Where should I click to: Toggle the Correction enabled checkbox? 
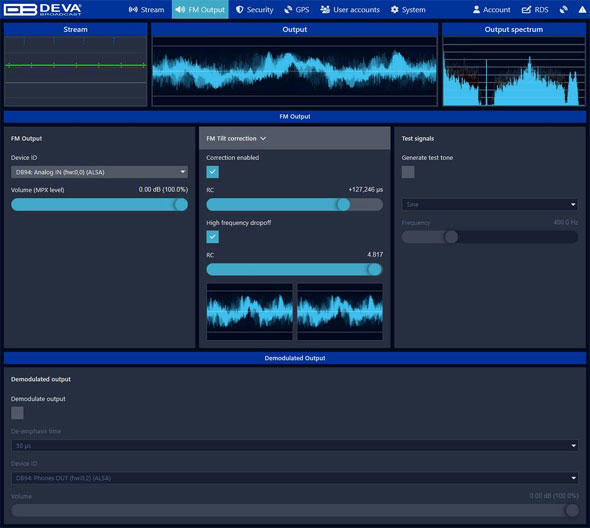pyautogui.click(x=213, y=172)
